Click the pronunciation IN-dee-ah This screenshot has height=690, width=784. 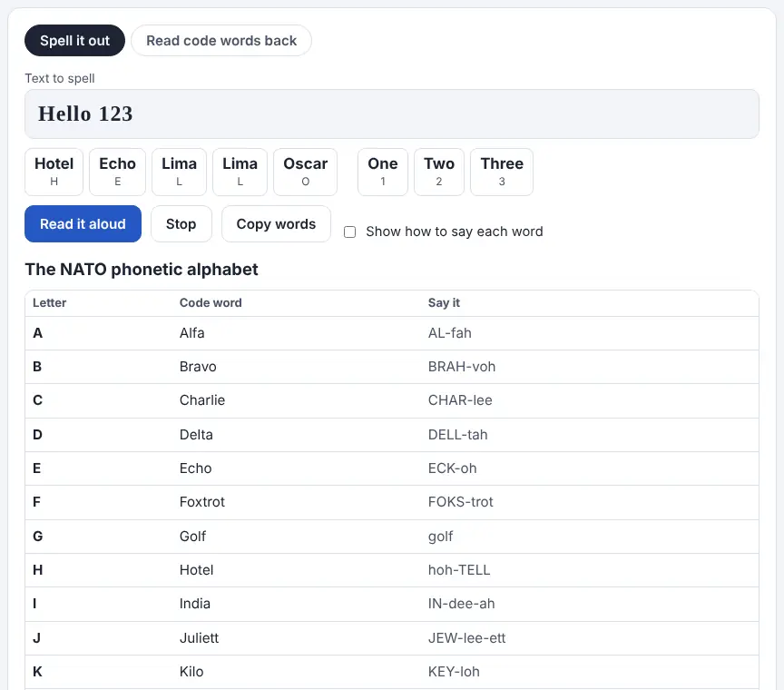click(461, 604)
